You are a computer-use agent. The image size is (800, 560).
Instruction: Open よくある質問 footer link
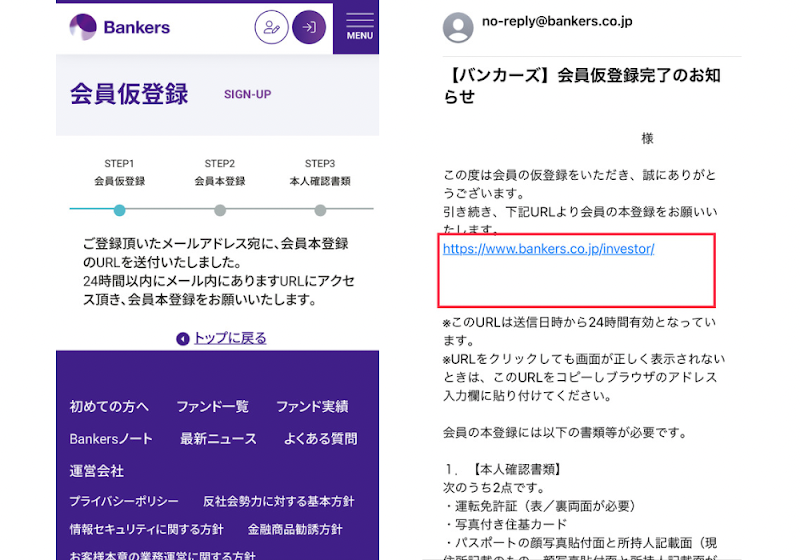(x=320, y=439)
